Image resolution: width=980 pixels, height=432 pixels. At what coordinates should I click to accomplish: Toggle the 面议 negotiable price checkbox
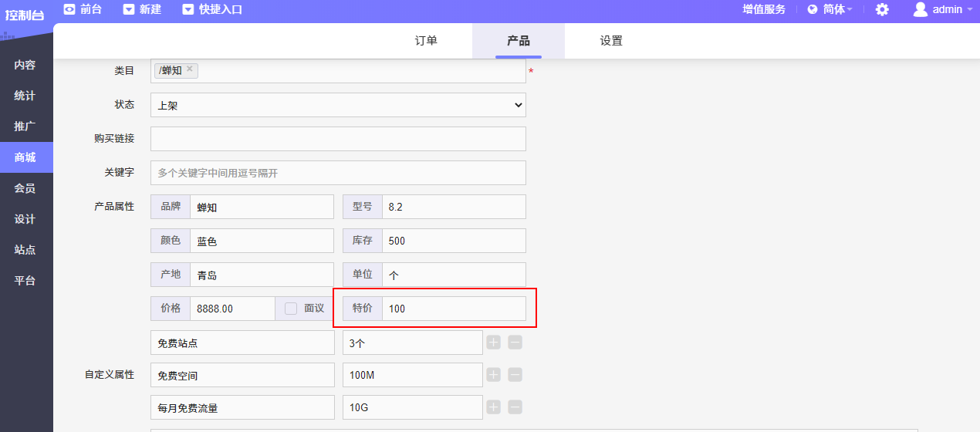(x=291, y=309)
